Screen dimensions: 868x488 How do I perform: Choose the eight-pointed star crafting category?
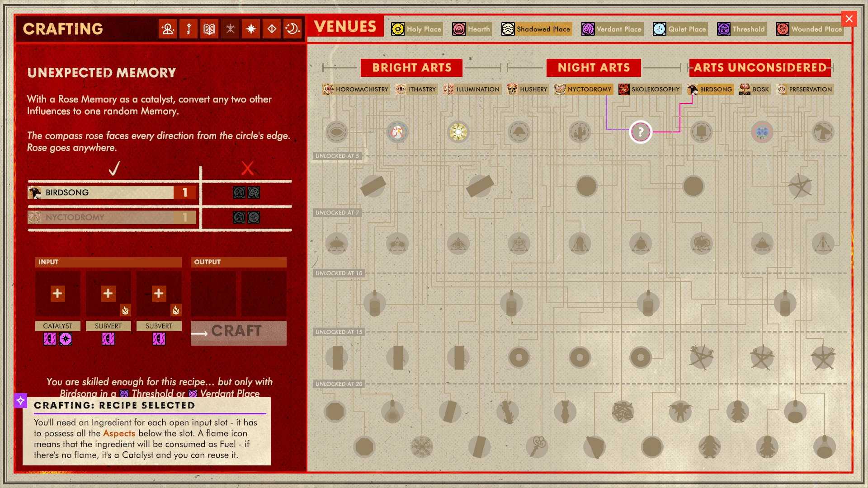click(251, 29)
